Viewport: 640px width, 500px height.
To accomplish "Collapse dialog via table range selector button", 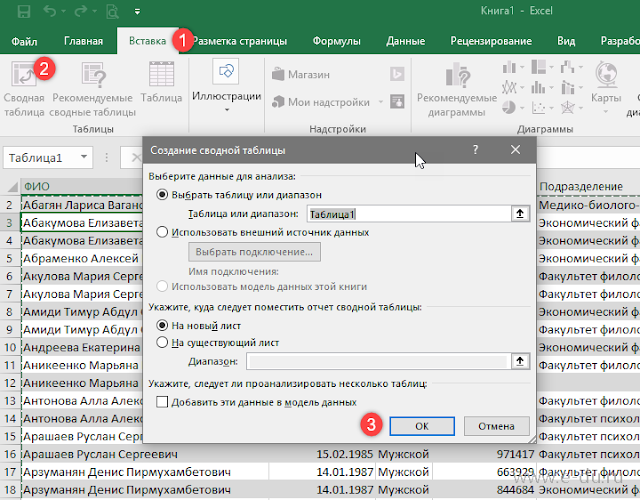I will pyautogui.click(x=520, y=214).
